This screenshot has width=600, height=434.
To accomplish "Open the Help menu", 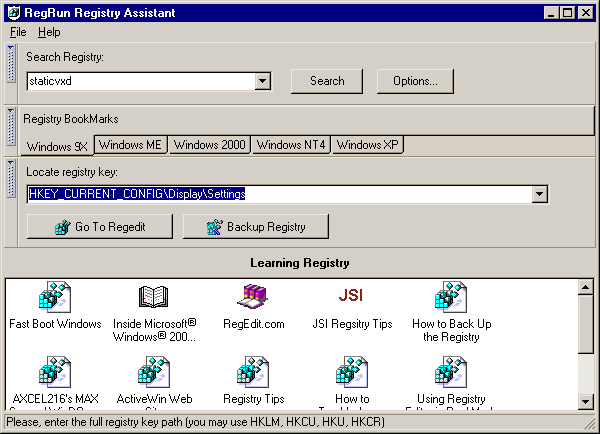I will point(49,32).
